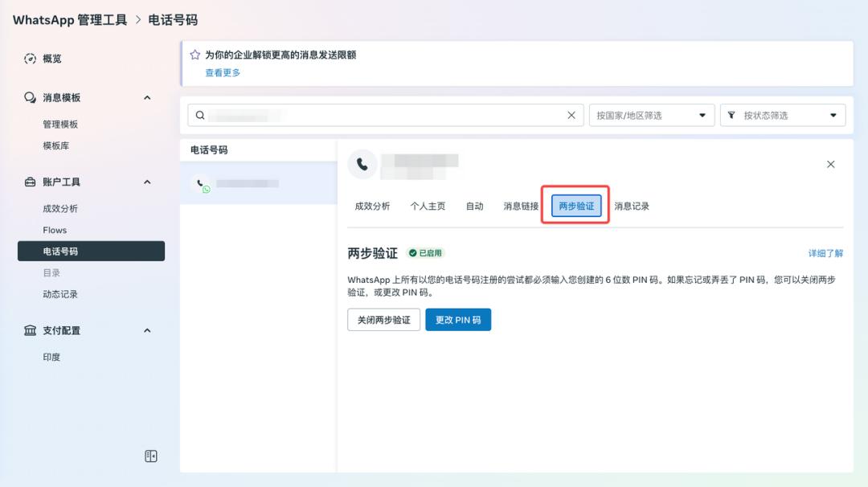The width and height of the screenshot is (868, 487).
Task: Switch to the 成效分析 tab
Action: point(372,207)
